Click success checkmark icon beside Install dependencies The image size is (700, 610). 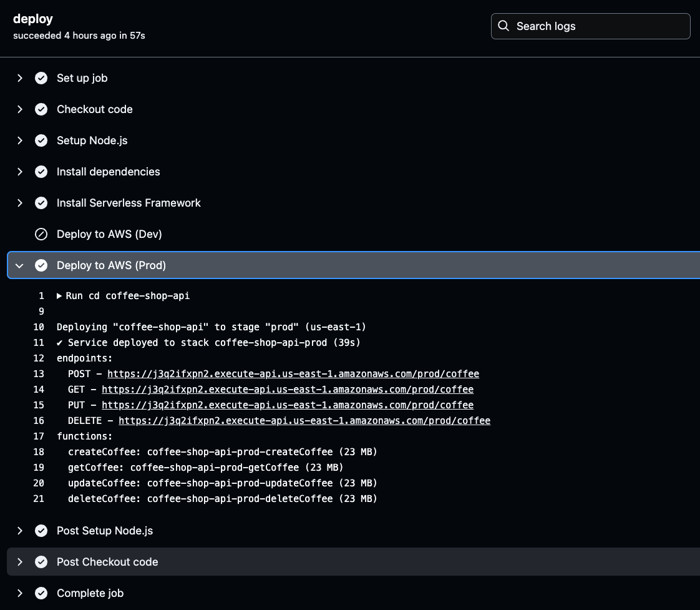pyautogui.click(x=41, y=172)
